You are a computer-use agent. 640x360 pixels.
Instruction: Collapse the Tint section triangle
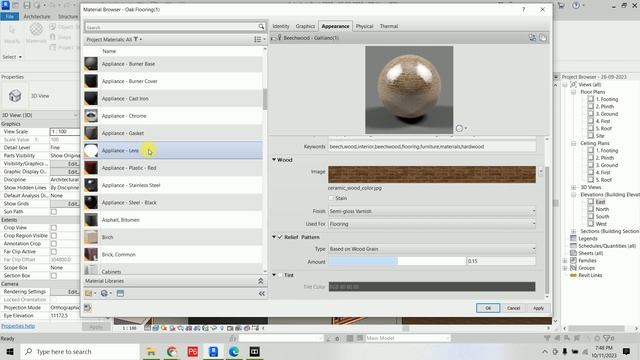click(274, 275)
